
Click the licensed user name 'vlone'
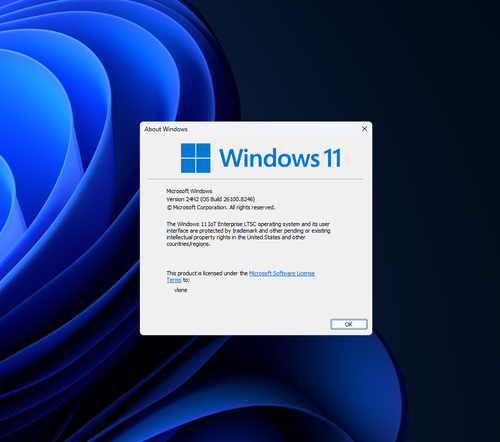pyautogui.click(x=181, y=290)
